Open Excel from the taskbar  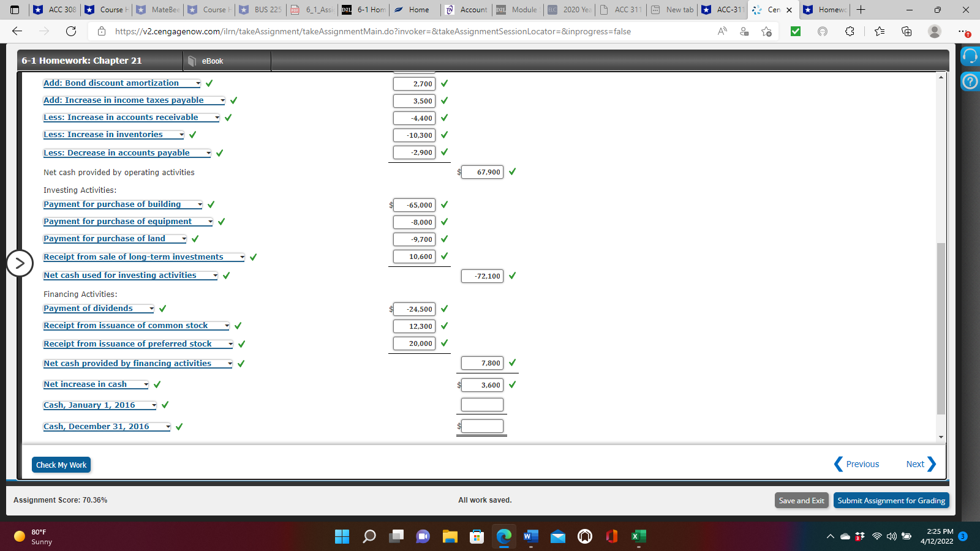pos(638,537)
